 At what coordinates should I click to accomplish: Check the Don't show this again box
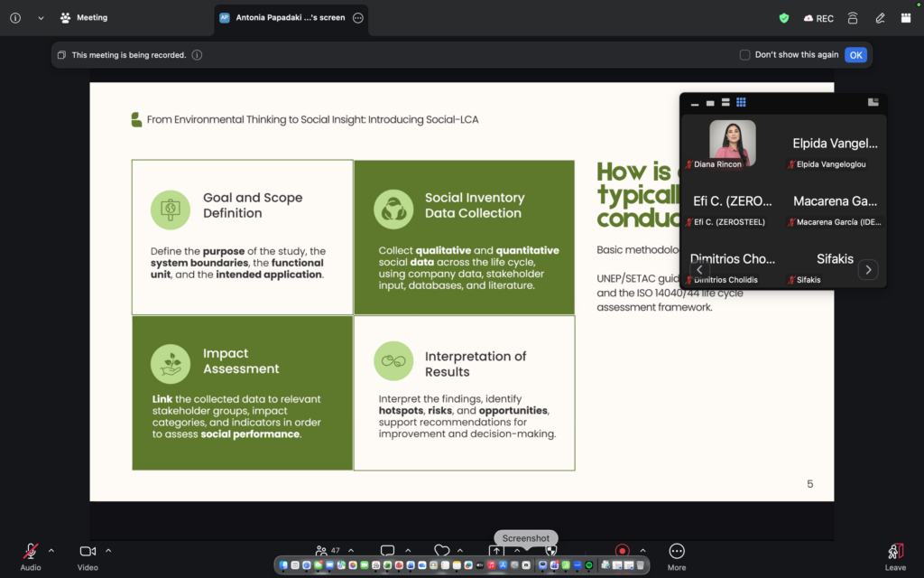tap(744, 55)
